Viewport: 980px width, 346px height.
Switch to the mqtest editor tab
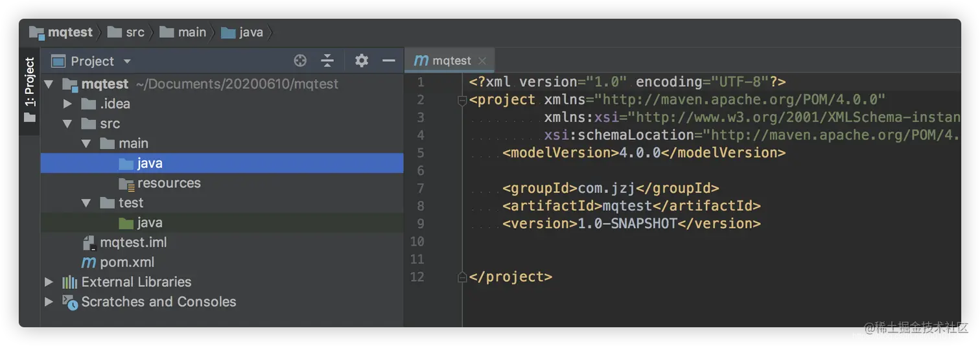click(451, 60)
